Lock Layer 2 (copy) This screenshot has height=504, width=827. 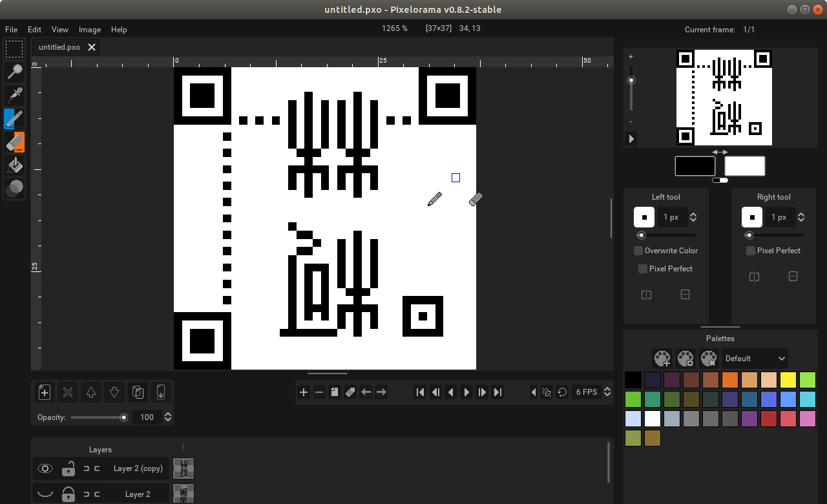coord(68,468)
